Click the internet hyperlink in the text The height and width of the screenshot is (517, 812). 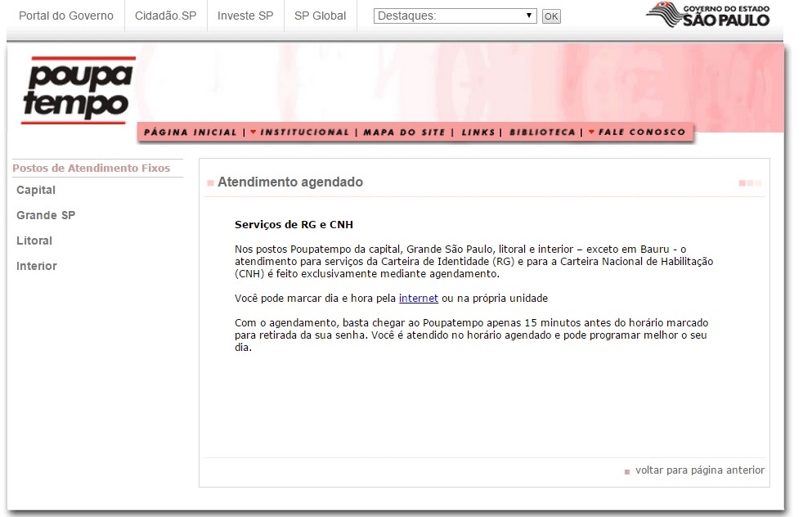click(418, 299)
